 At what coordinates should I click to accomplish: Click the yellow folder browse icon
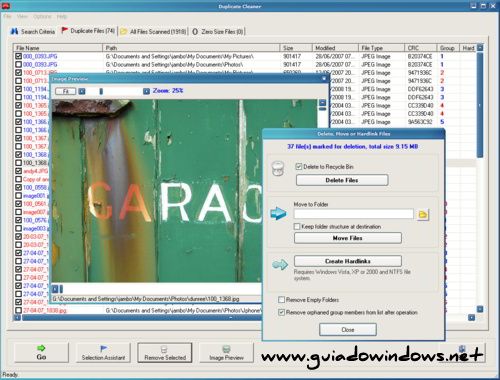(x=423, y=215)
